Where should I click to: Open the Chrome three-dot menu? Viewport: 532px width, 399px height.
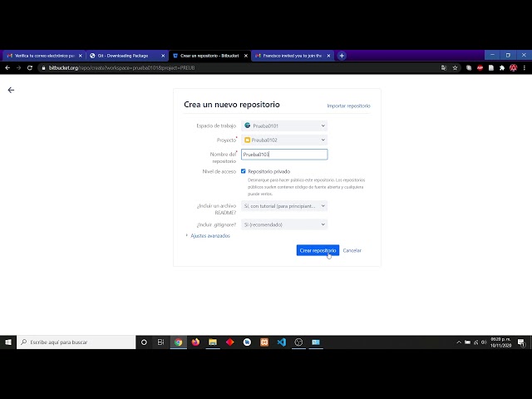[525, 68]
